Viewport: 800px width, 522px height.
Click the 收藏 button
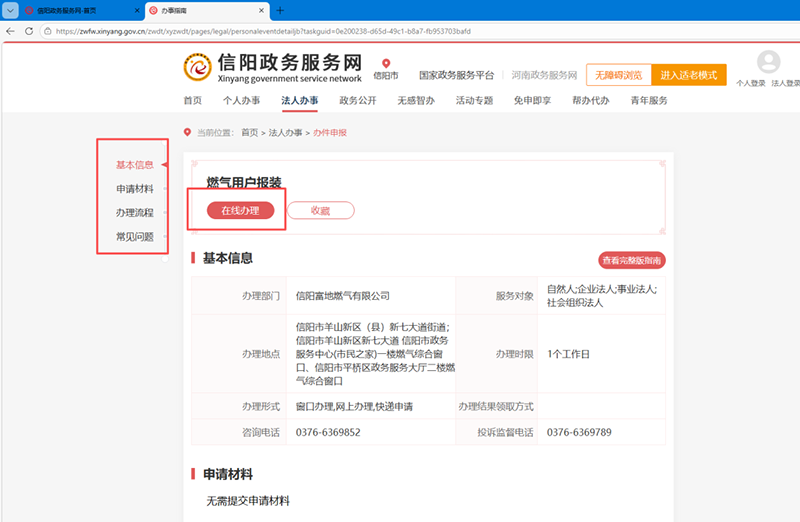click(320, 210)
